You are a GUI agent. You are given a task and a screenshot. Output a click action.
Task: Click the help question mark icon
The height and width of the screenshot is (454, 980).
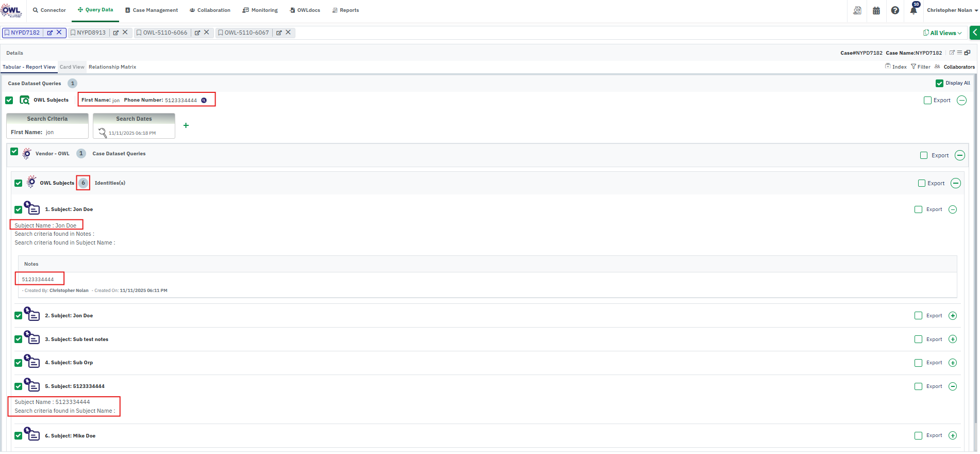pos(895,10)
